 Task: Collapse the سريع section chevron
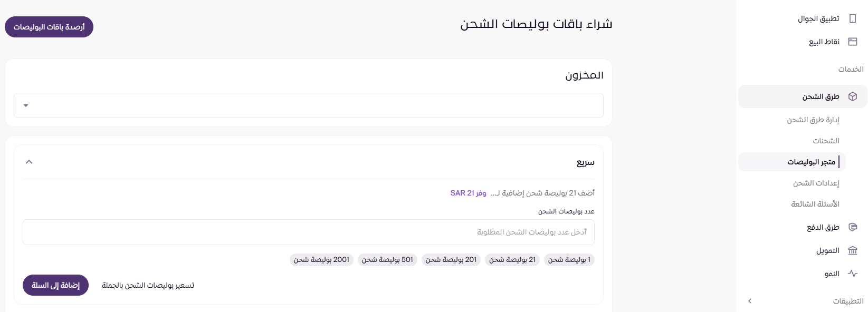(x=29, y=162)
